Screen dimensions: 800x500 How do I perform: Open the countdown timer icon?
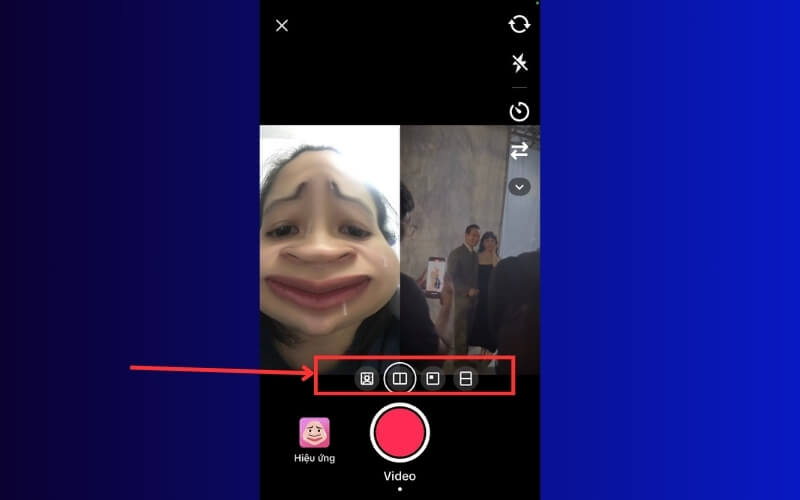[519, 111]
